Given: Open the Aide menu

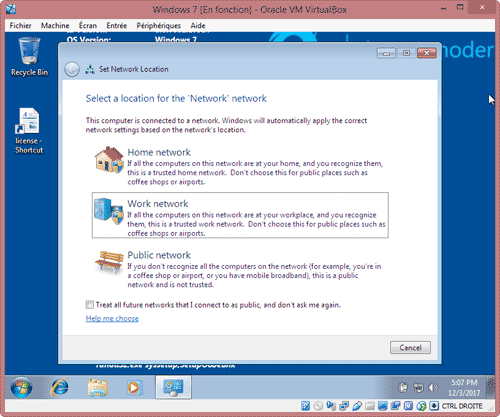Looking at the screenshot, I should pos(198,26).
